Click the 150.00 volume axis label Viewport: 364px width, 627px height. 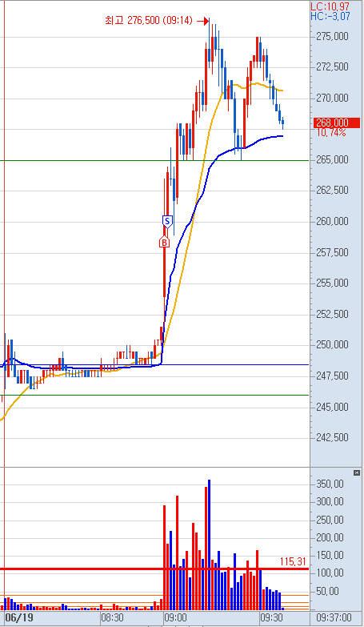pyautogui.click(x=330, y=555)
